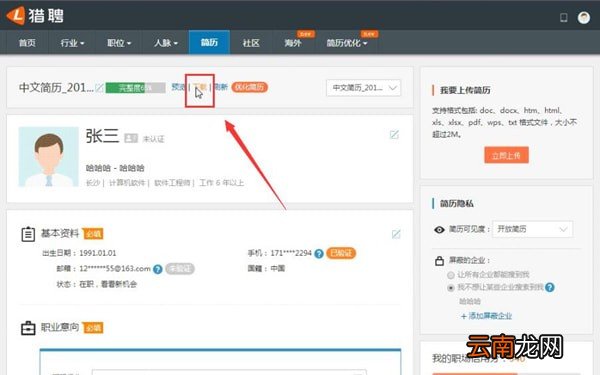Click the 基本资料 clipboard icon

28,234
